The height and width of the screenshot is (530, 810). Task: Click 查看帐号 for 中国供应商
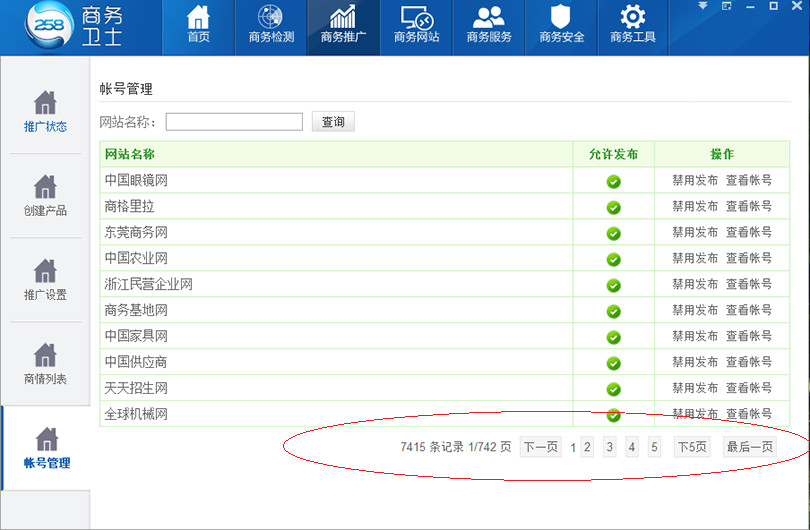[749, 362]
